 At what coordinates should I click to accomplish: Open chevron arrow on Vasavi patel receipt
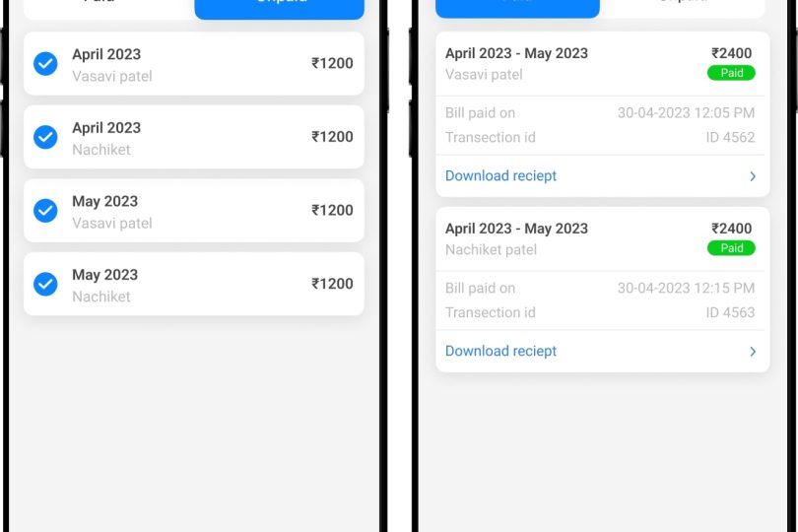pyautogui.click(x=753, y=176)
